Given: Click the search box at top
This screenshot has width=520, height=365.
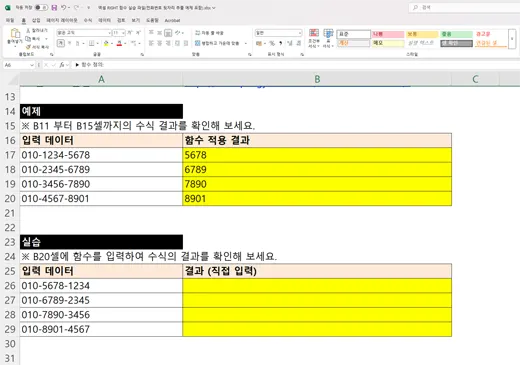Looking at the screenshot, I should click(465, 7).
